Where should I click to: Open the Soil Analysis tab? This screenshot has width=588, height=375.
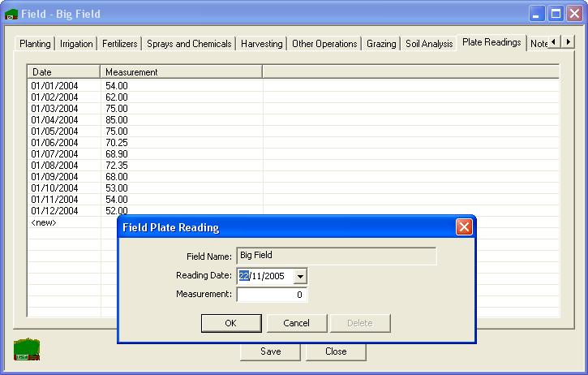point(429,44)
